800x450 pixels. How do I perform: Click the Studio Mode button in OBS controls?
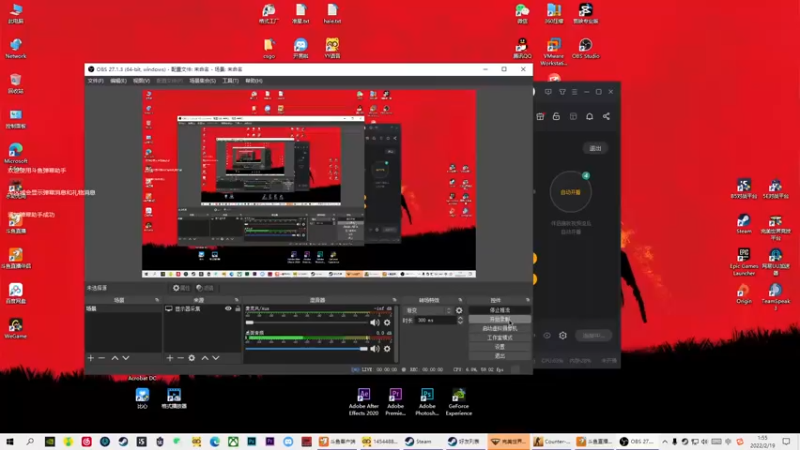(499, 338)
